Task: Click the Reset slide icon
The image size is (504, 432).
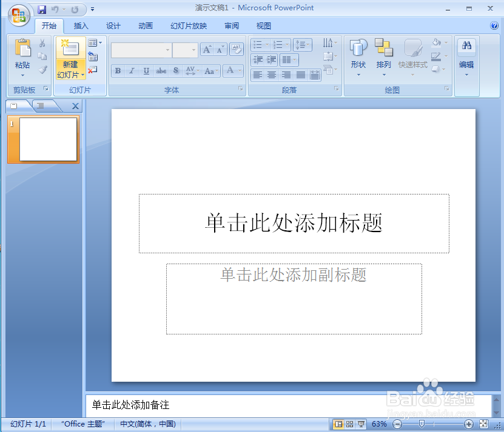Action: pos(93,56)
